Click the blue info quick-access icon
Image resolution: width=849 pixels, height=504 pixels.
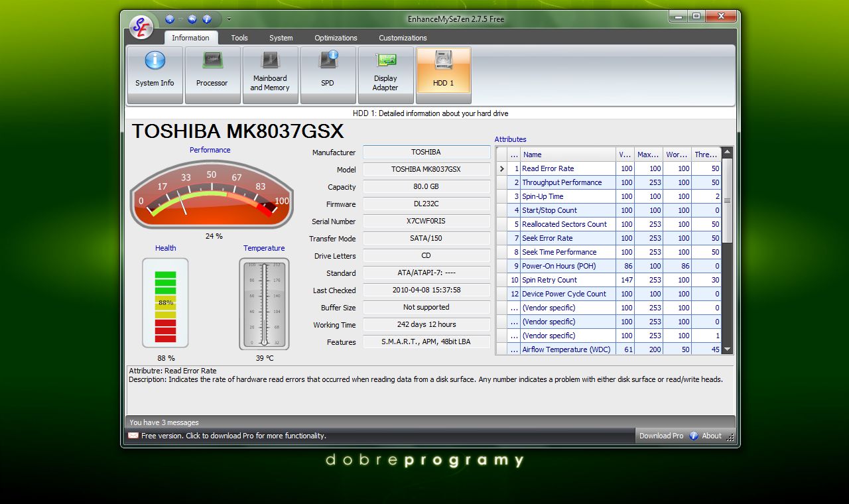pos(207,19)
